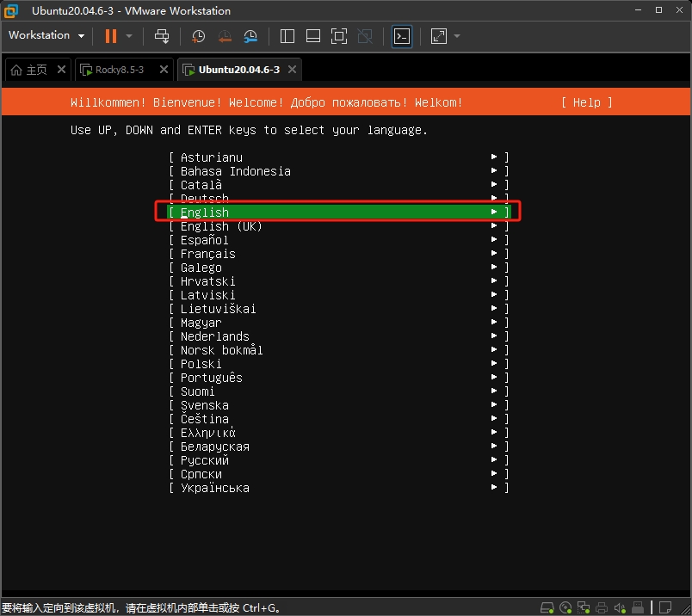Image resolution: width=692 pixels, height=616 pixels.
Task: Choose Polski language
Action: pyautogui.click(x=338, y=364)
